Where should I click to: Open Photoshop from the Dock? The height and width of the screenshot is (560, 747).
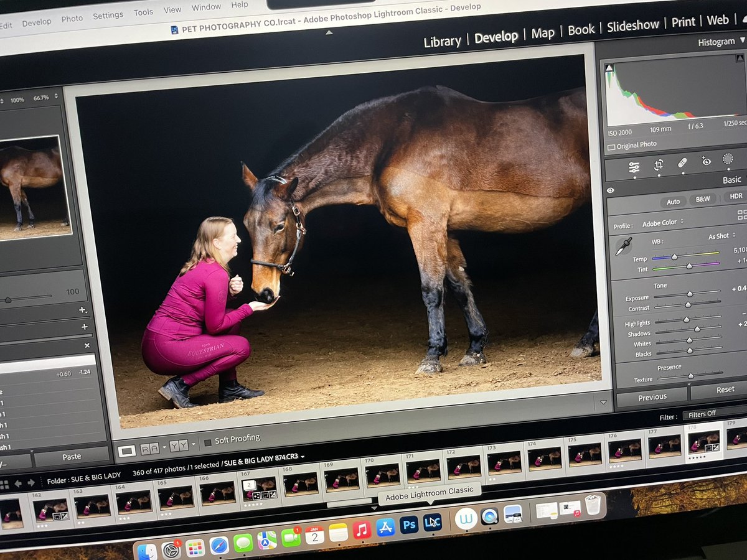tap(409, 525)
